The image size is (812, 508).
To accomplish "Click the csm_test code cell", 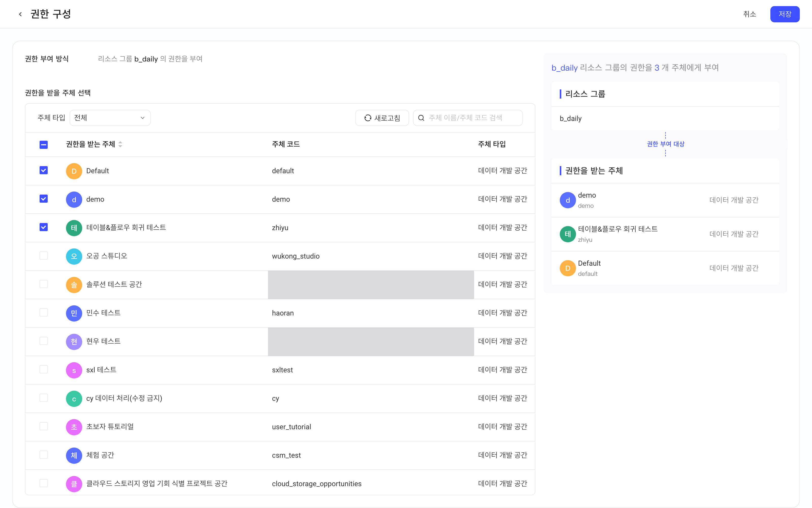I will (286, 456).
